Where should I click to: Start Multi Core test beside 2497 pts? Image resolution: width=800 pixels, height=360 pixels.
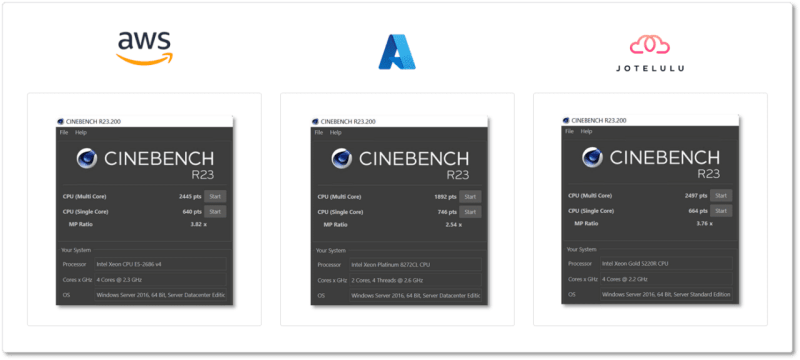pyautogui.click(x=721, y=195)
